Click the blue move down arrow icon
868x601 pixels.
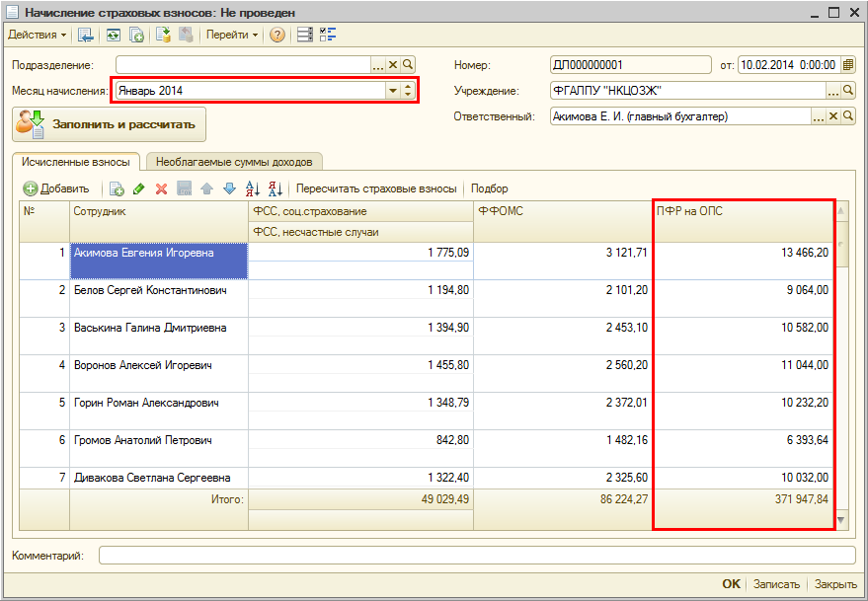click(229, 188)
